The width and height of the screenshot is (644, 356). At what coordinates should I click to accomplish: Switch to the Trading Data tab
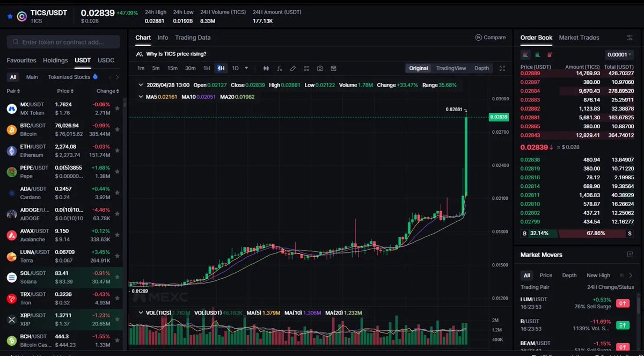click(193, 38)
